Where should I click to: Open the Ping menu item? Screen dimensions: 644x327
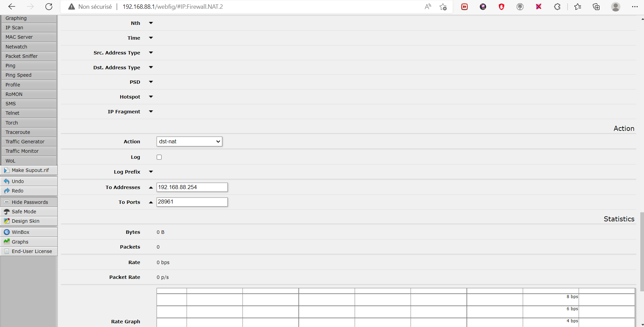29,66
